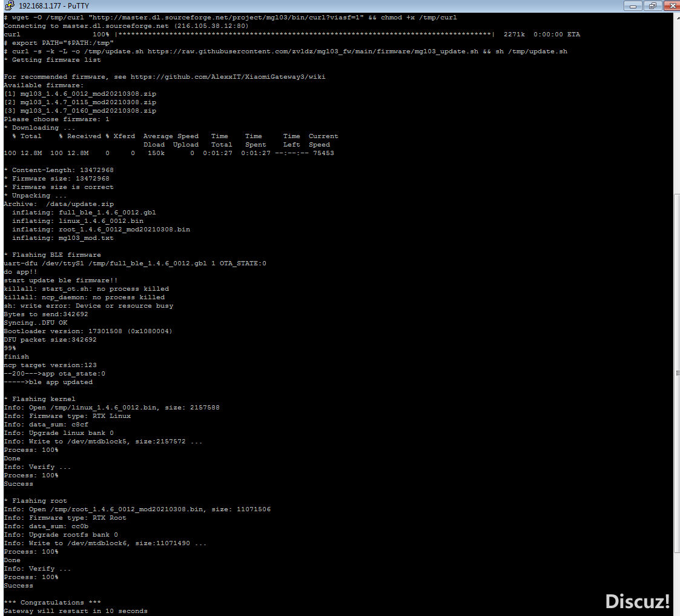Click the XiaomiGateway3 wiki GitHub URL

(228, 77)
